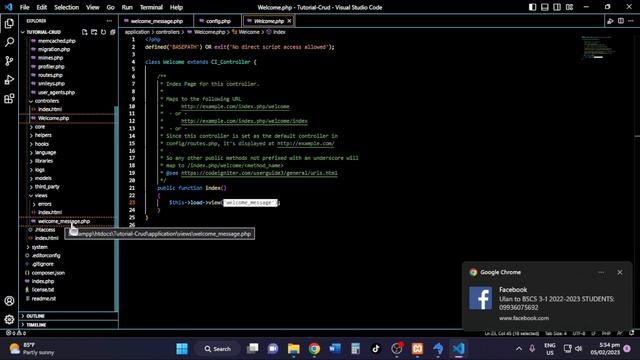Expand the helpers folder
The image size is (640, 360).
(43, 135)
